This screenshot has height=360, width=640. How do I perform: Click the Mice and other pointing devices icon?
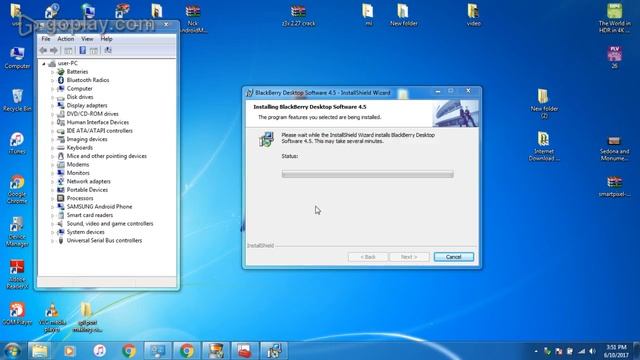point(60,156)
